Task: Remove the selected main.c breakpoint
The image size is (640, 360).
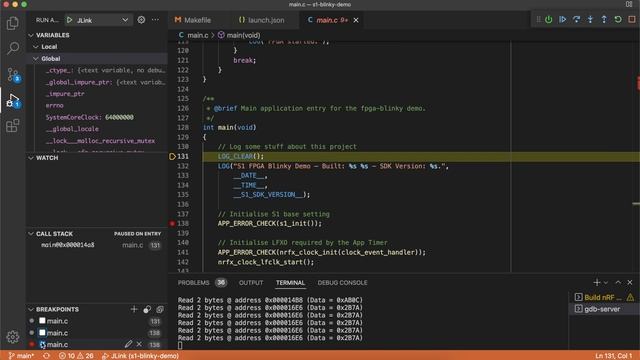Action: point(139,344)
